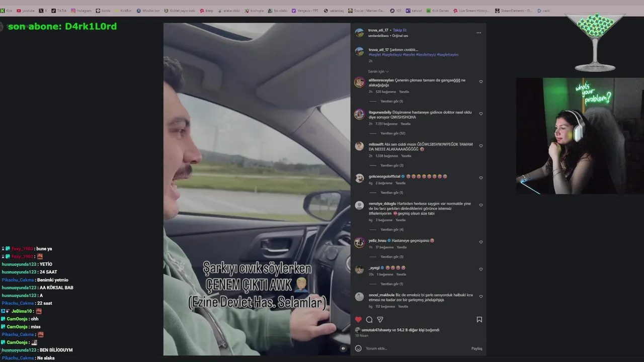The height and width of the screenshot is (362, 644).
Task: Open elifemreceylan's profile avatar
Action: [359, 82]
